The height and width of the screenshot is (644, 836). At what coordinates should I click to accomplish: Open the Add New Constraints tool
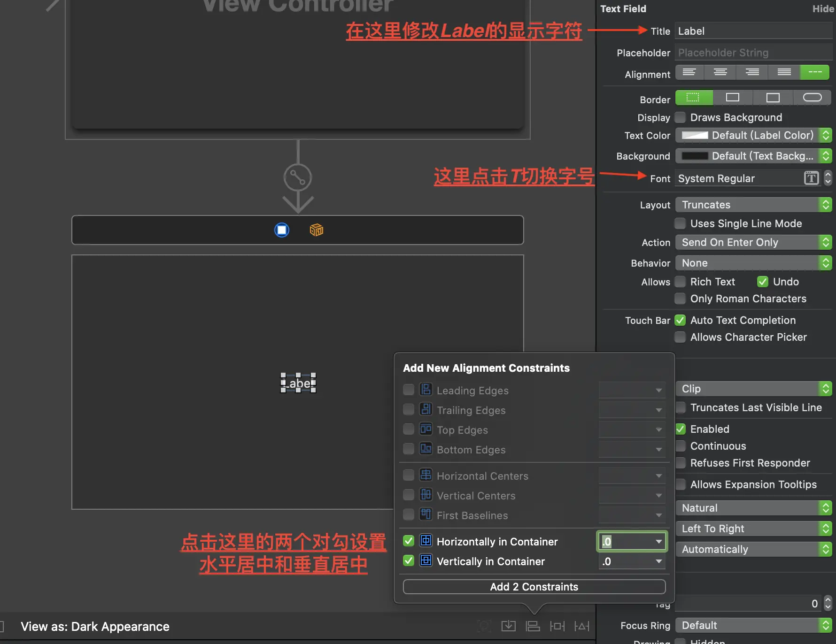click(x=557, y=626)
